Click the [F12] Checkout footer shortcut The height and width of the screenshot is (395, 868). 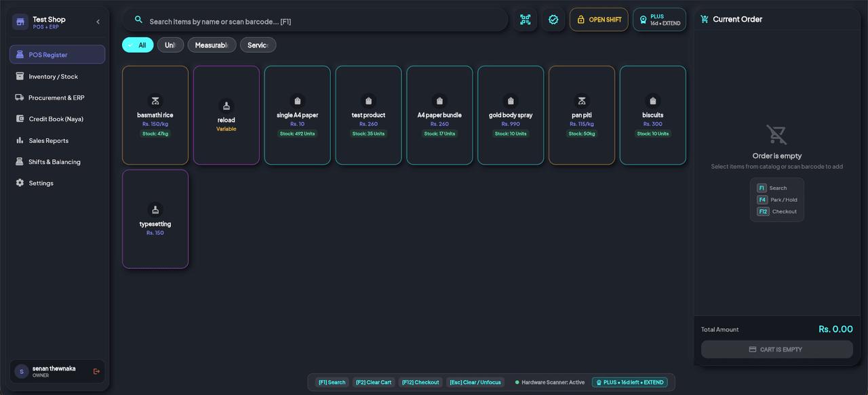420,382
